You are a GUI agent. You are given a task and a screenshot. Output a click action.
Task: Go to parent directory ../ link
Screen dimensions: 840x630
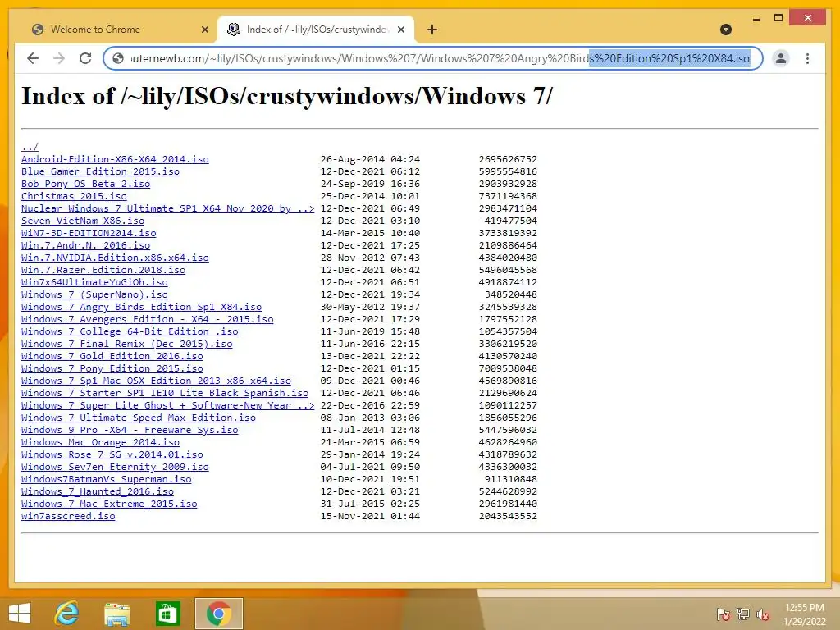30,147
